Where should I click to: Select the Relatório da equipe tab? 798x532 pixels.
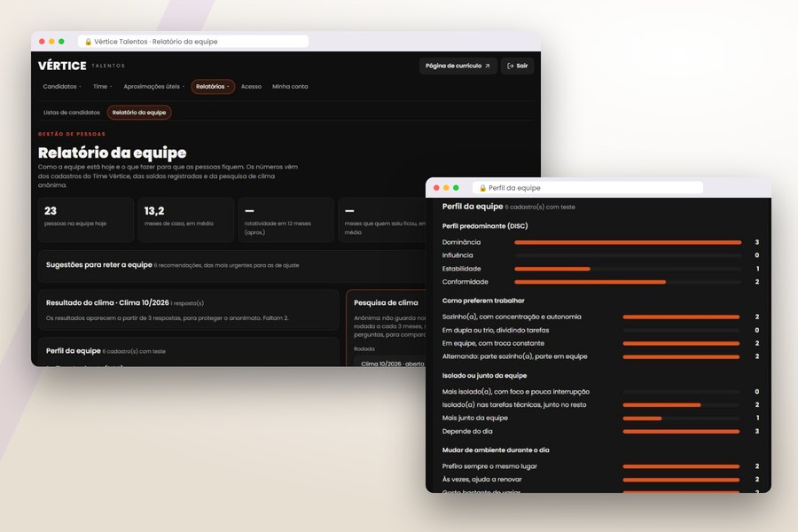point(139,113)
